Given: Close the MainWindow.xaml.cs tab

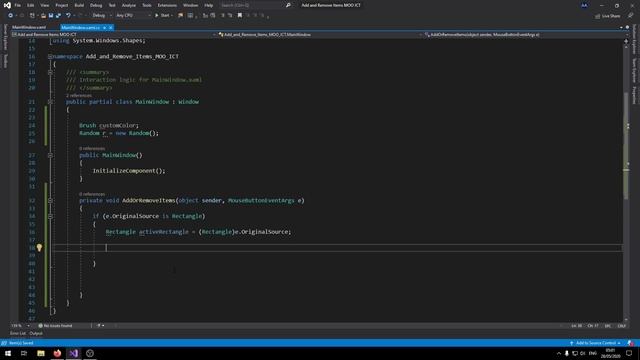Looking at the screenshot, I should (x=111, y=27).
